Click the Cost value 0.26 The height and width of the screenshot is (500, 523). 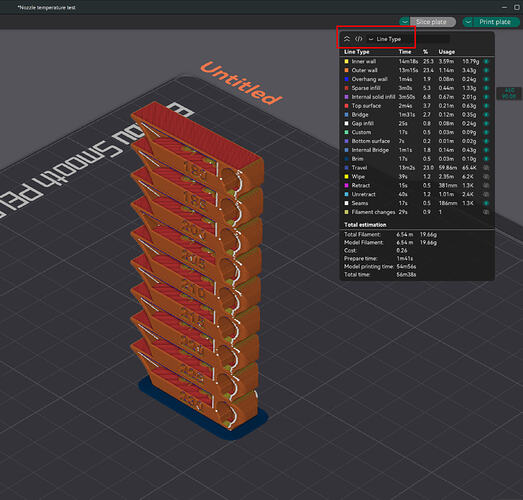402,251
